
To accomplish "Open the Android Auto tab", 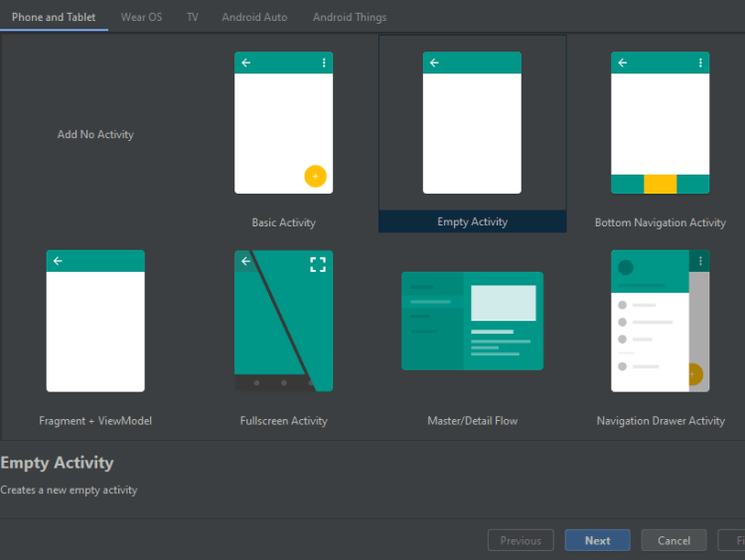I will click(x=254, y=17).
